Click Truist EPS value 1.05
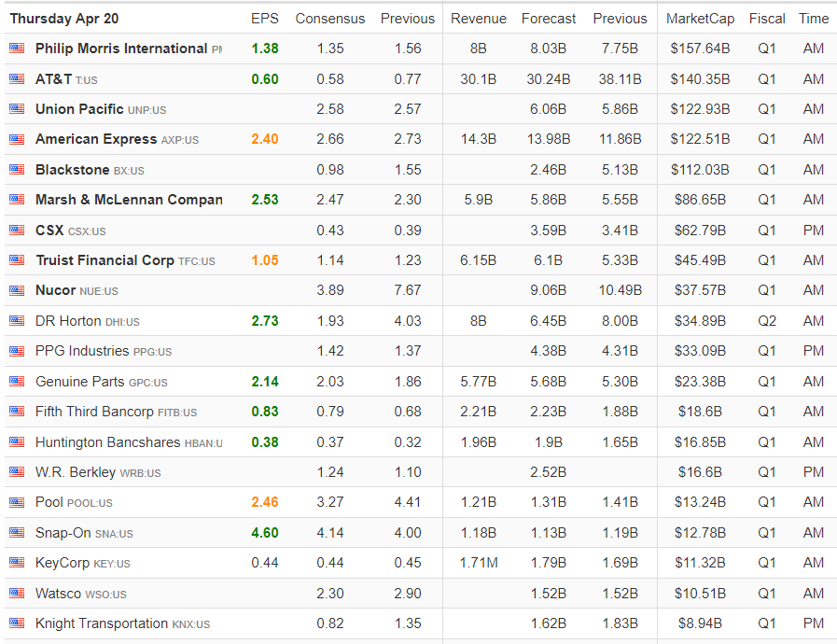Screen dimensions: 837x644 pyautogui.click(x=265, y=260)
